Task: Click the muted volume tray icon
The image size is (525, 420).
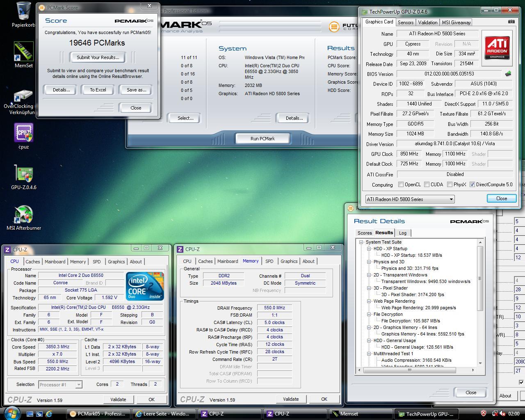Action: 502,413
